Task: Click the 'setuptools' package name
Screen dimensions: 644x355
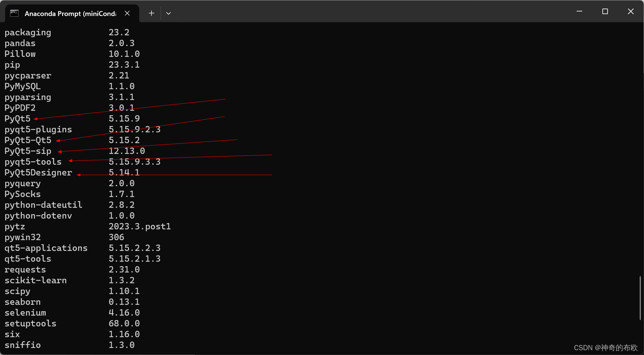Action: click(x=31, y=324)
